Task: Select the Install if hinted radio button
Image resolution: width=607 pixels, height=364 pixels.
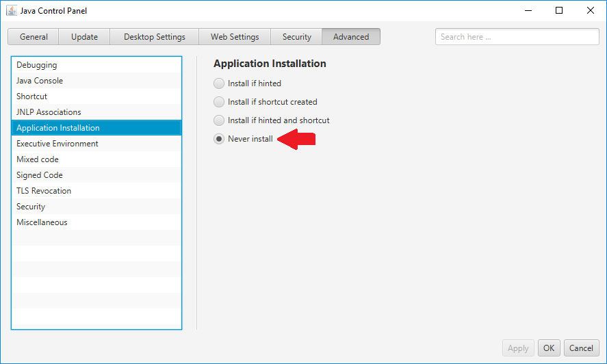Action: 219,83
